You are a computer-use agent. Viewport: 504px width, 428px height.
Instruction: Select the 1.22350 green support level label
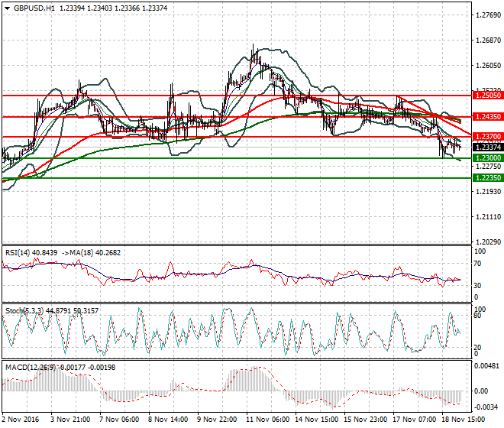(488, 178)
